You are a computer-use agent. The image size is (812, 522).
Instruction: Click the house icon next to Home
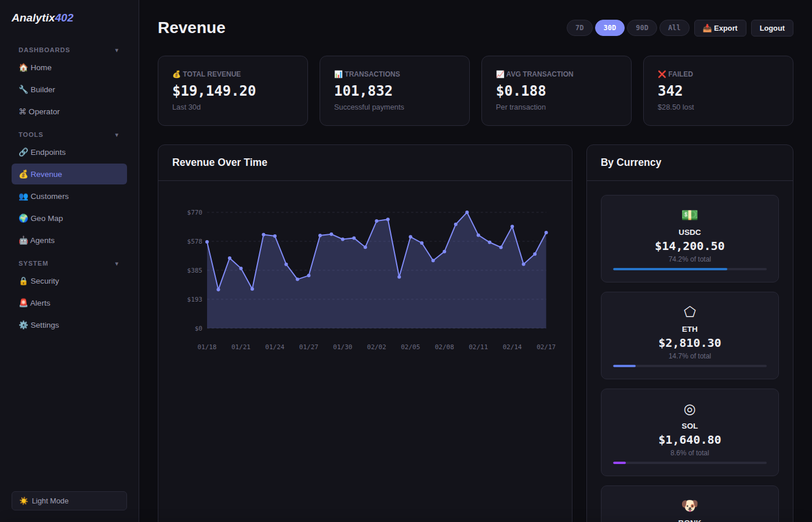[23, 68]
